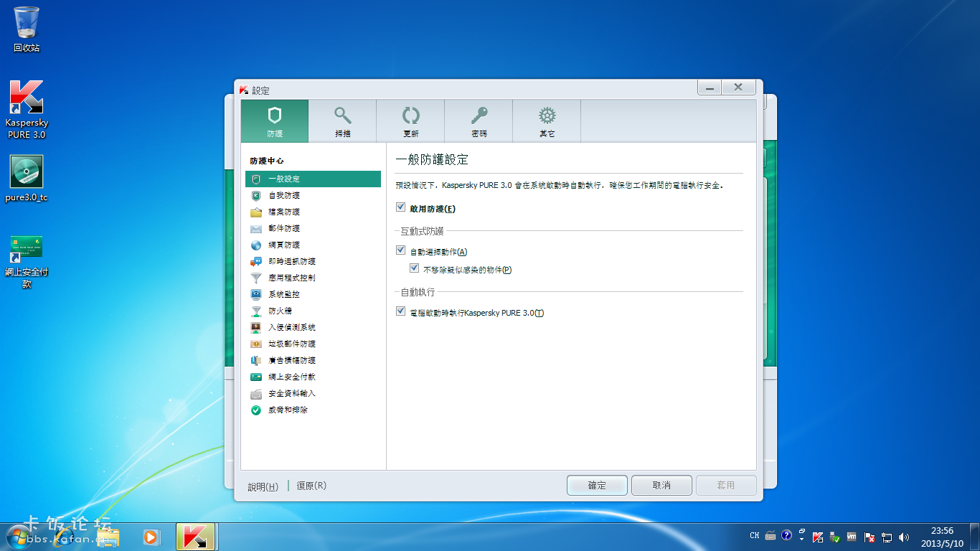Click the 套用 button

726,486
